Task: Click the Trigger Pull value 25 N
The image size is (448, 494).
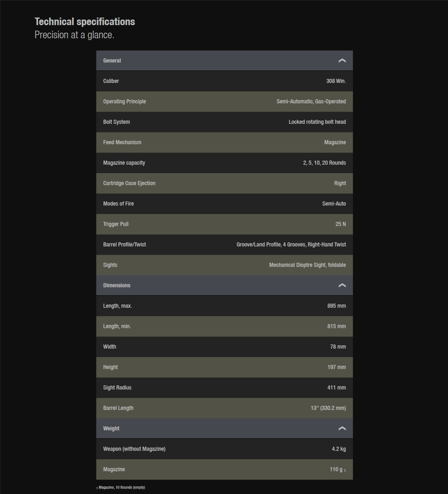Action: [x=340, y=224]
